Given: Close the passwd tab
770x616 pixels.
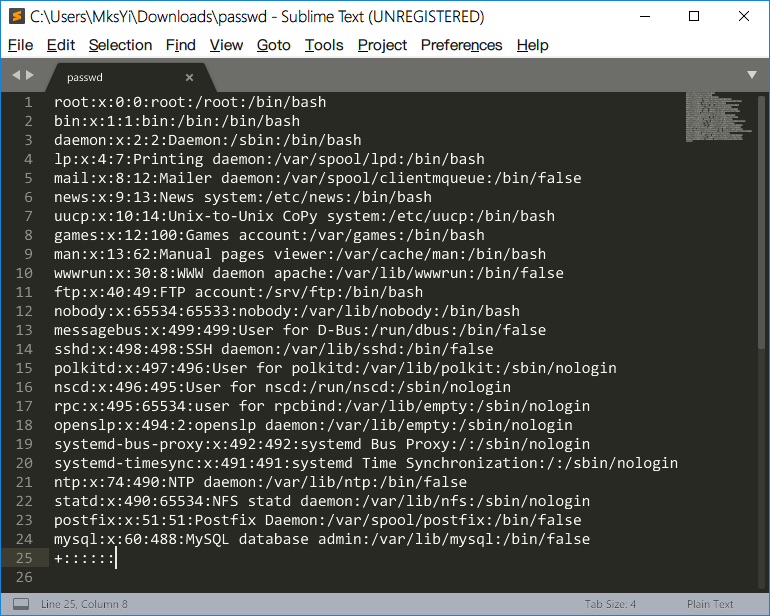Looking at the screenshot, I should tap(190, 77).
